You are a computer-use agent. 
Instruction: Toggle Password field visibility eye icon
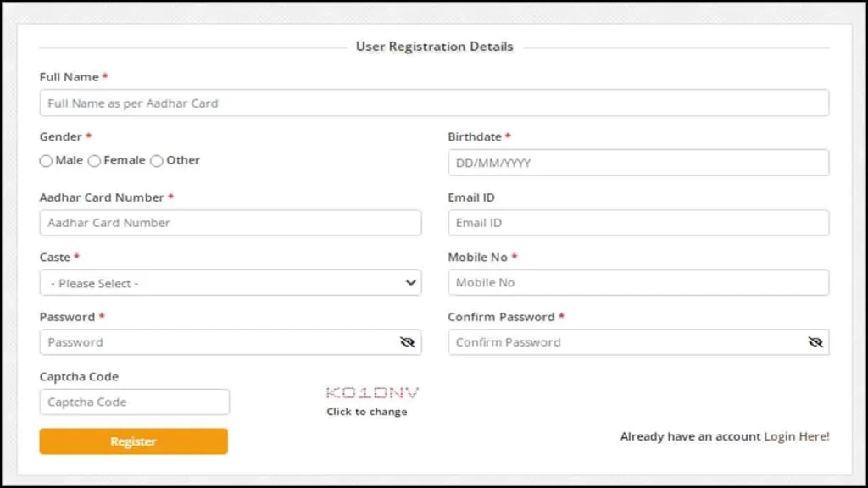[x=408, y=342]
